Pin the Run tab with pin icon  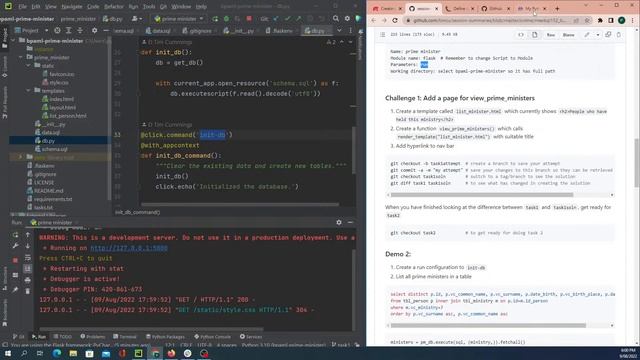point(16,289)
